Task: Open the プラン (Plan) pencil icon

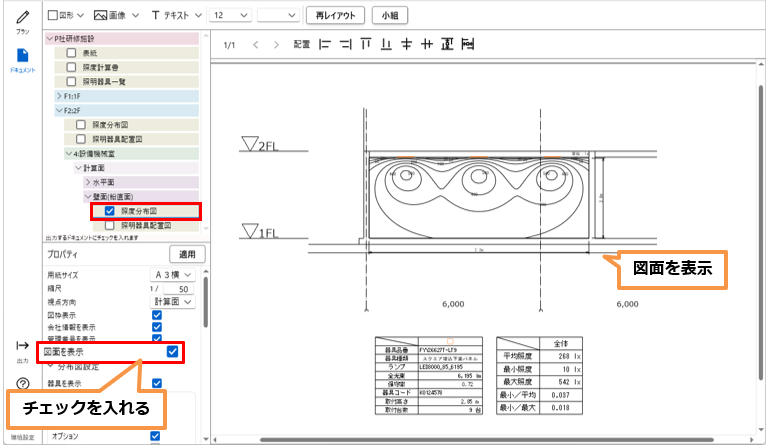Action: click(x=22, y=18)
